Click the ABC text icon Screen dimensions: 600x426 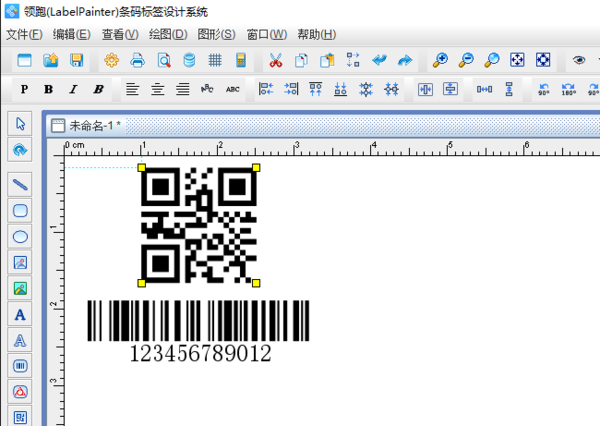232,89
